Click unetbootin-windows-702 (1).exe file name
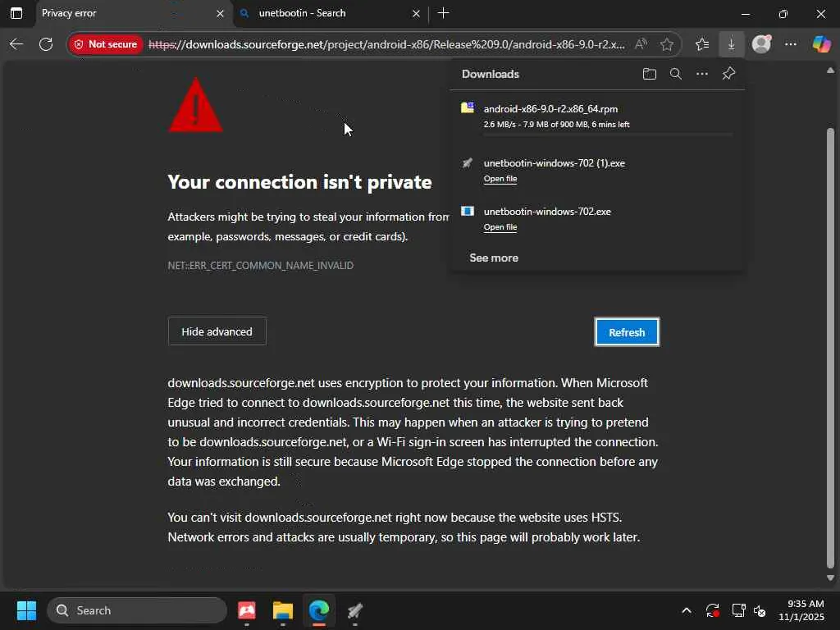 tap(555, 163)
